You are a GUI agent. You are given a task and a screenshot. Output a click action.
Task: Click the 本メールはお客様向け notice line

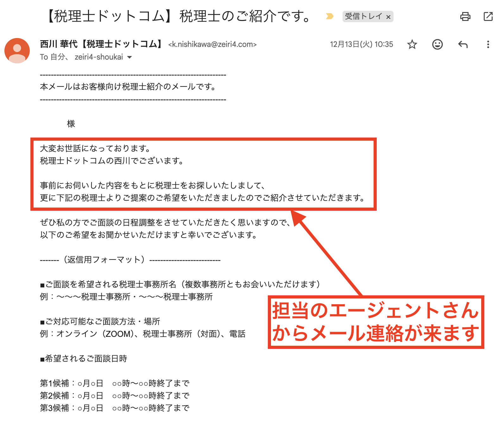128,87
